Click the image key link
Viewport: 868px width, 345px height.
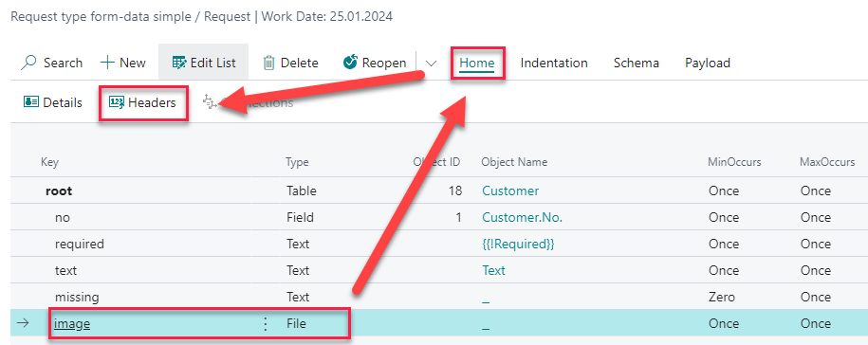click(72, 324)
